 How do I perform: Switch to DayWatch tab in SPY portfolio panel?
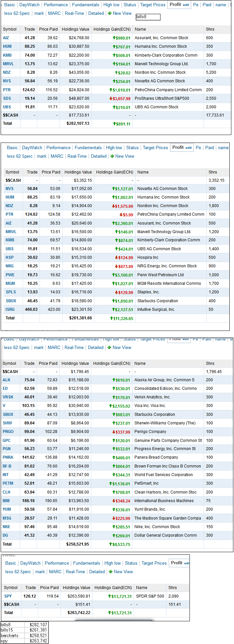[31, 563]
